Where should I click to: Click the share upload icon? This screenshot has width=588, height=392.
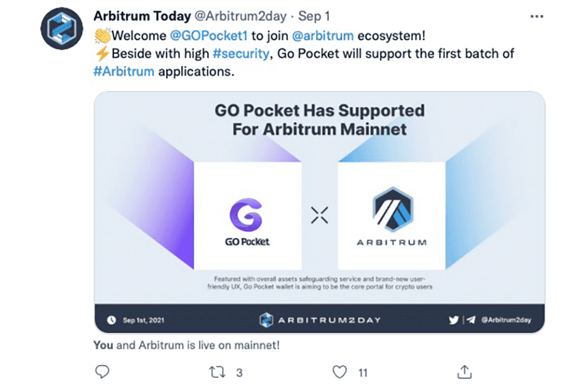click(464, 371)
